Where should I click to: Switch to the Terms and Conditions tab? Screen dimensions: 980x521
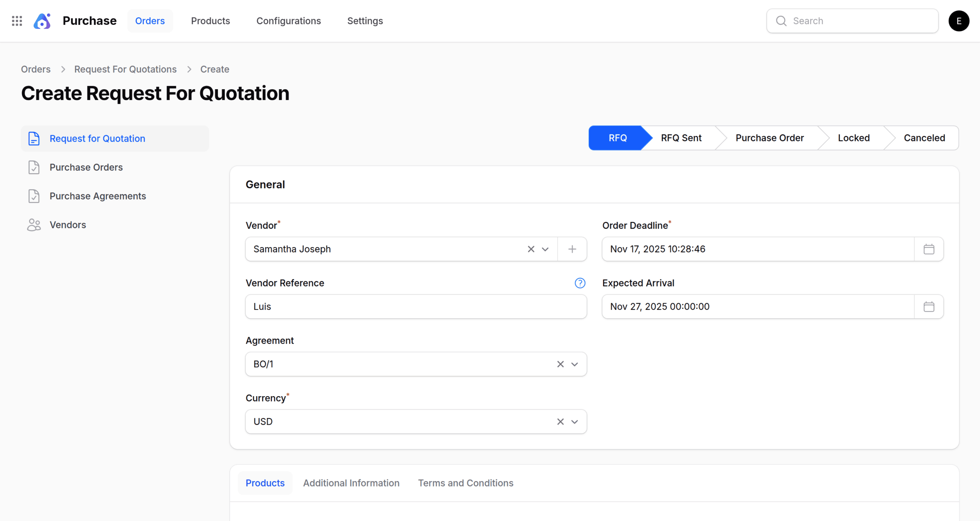point(465,483)
